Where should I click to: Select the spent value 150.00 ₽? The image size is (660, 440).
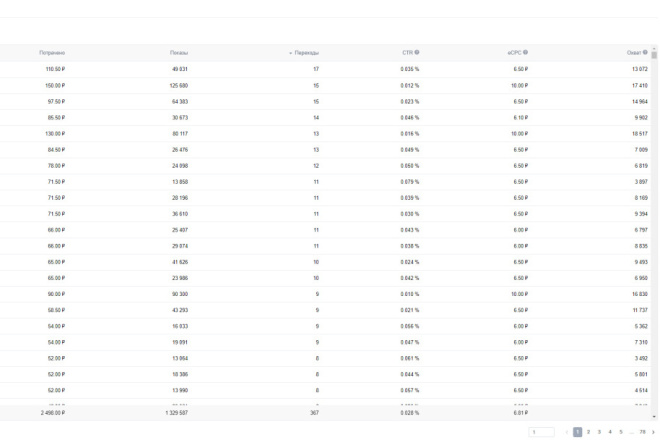55,85
